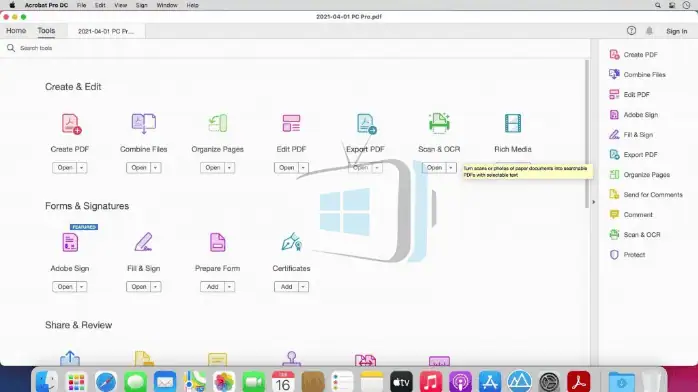Screen dimensions: 698x392
Task: Open Scan & OCR from the right sidebar
Action: (x=634, y=234)
